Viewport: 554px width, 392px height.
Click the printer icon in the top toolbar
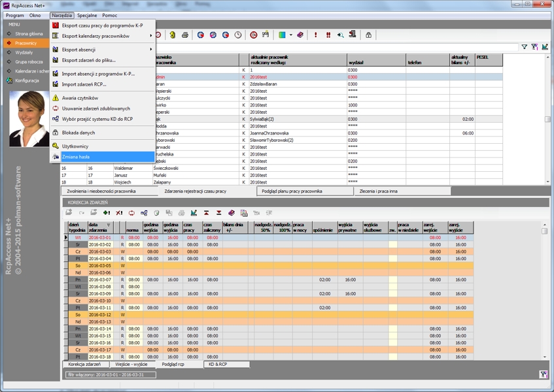185,35
